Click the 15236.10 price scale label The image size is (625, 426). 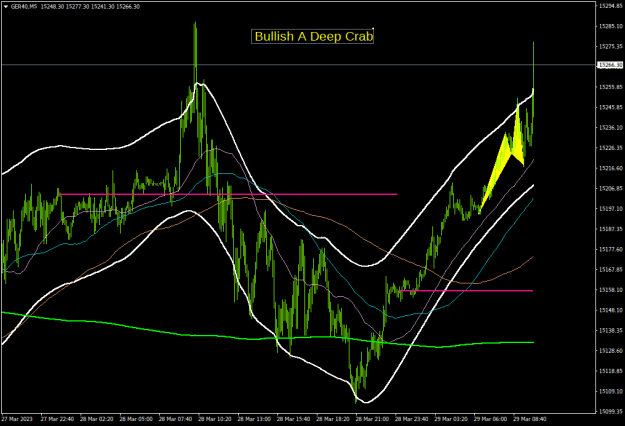[610, 128]
